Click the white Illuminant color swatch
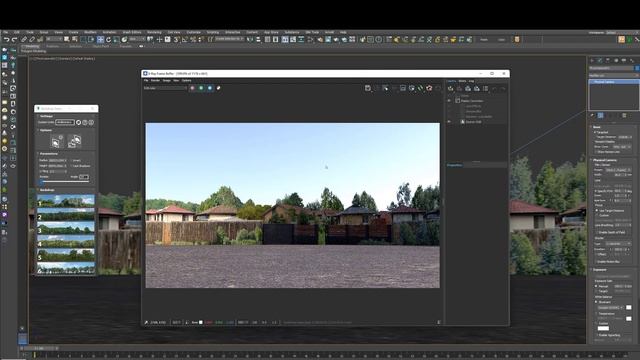 629,307
